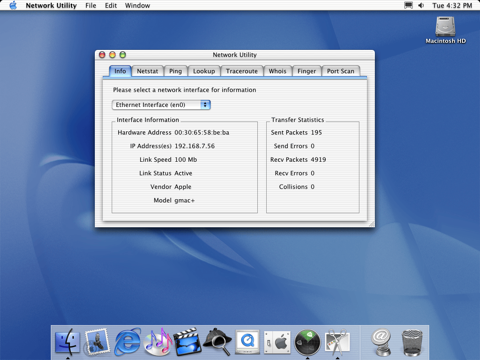Click the IP address 192.168.7.56

(195, 146)
